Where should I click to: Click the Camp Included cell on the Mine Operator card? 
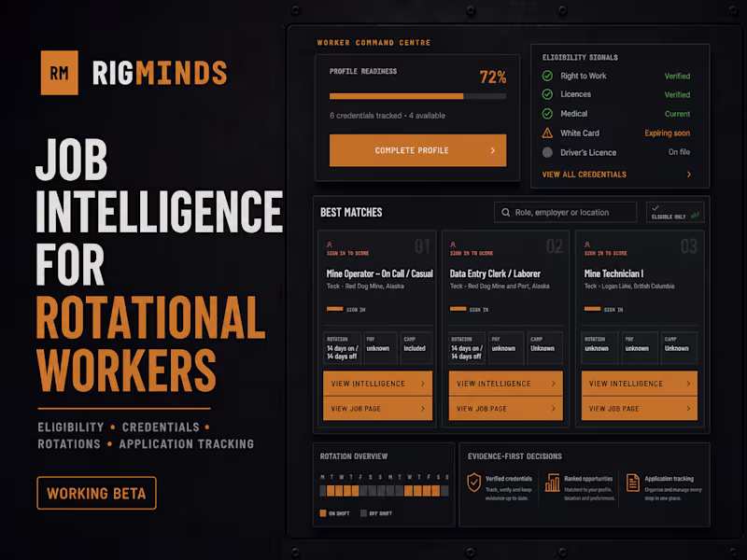tap(416, 347)
